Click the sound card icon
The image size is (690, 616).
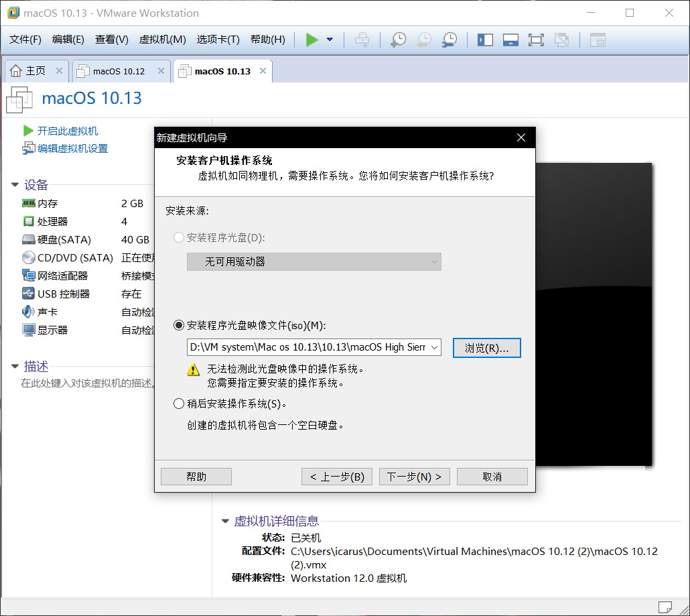28,312
